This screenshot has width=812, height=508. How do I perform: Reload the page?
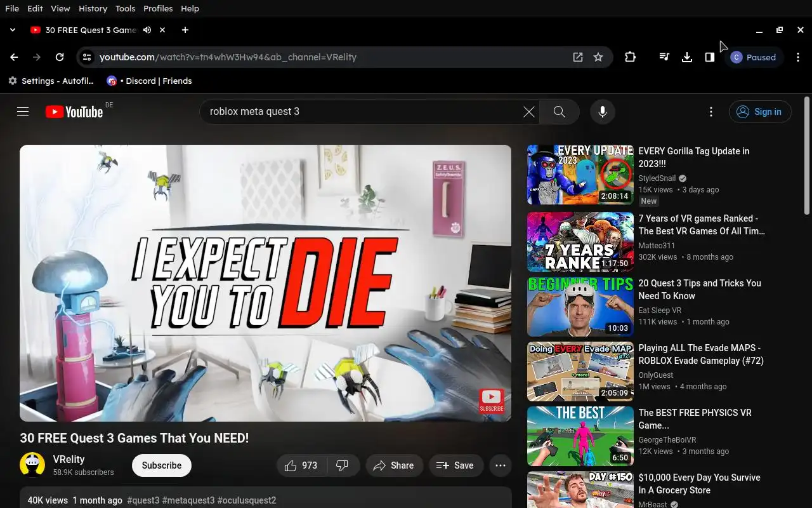[60, 57]
